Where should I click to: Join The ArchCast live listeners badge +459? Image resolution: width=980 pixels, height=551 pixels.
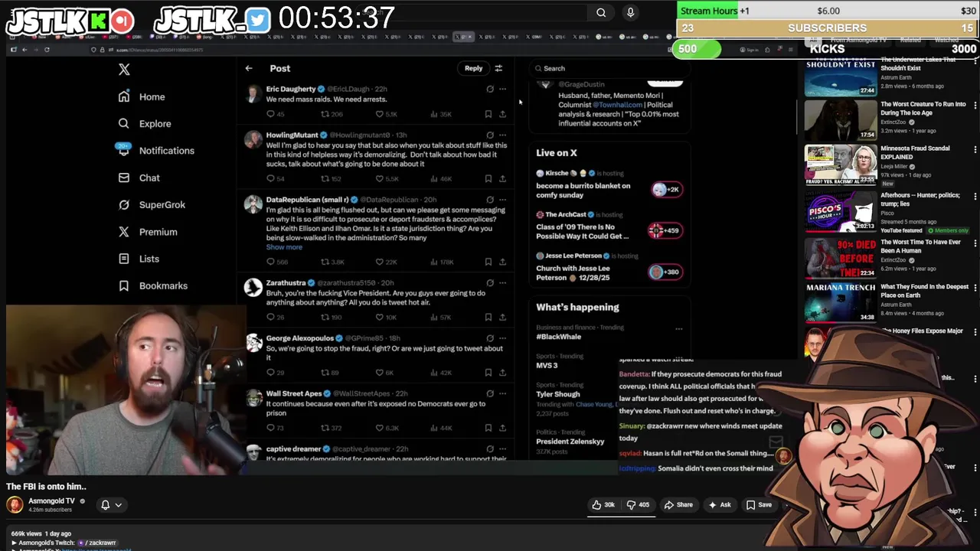click(x=665, y=230)
